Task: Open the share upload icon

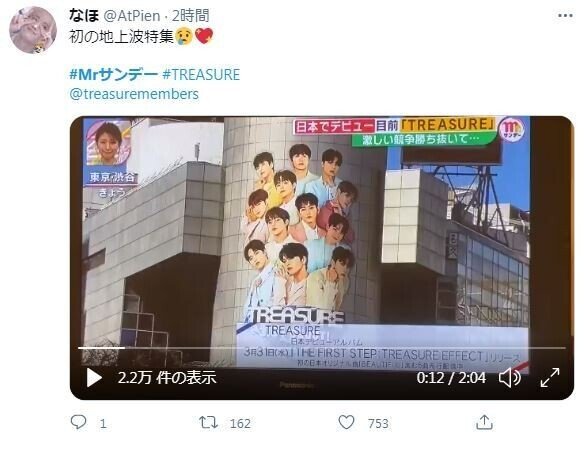Action: [484, 422]
